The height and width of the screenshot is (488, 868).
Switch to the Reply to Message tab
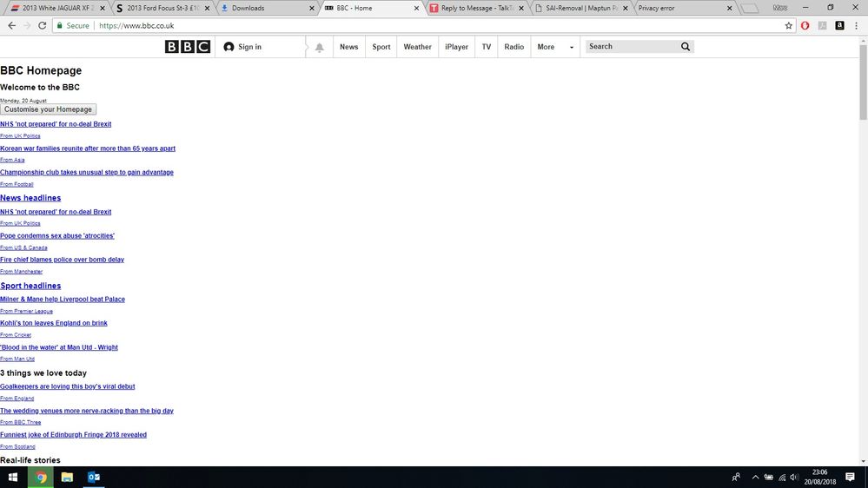[477, 9]
